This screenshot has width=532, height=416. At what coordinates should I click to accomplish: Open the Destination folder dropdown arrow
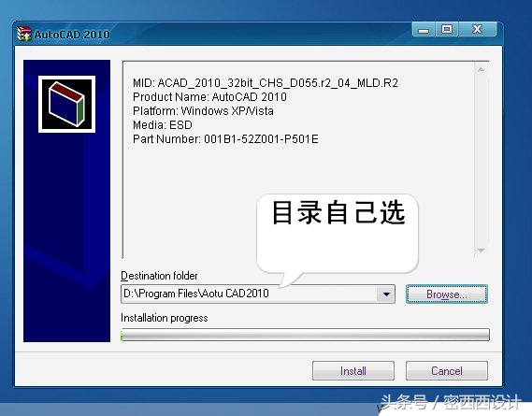click(386, 294)
